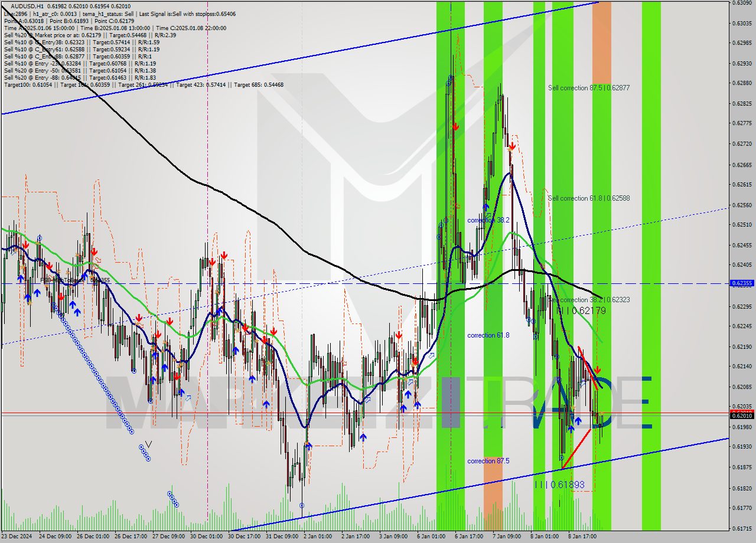Image resolution: width=756 pixels, height=543 pixels.
Task: Click the current price tag 0.62010
Action: 742,416
